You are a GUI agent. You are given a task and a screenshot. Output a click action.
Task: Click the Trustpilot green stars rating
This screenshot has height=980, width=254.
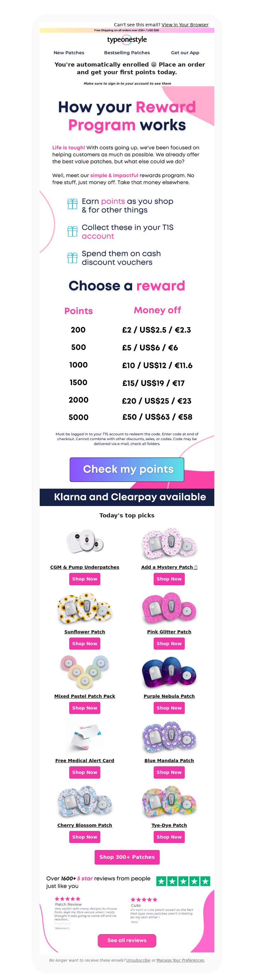click(x=183, y=881)
